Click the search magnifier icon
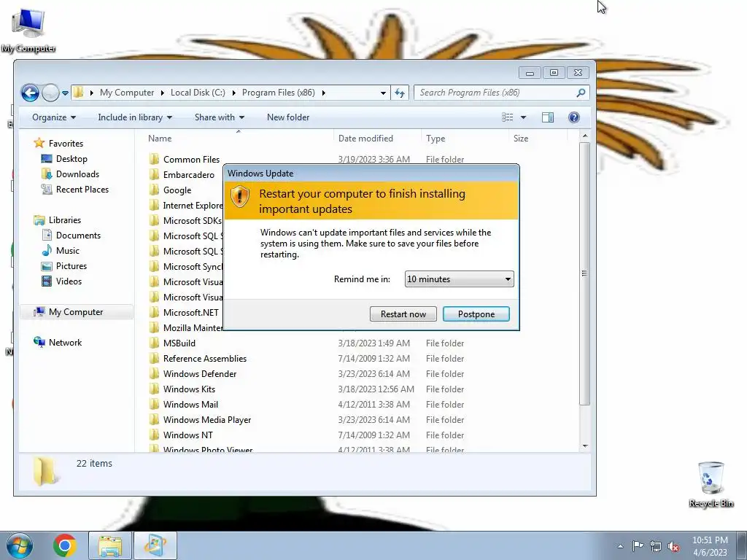The height and width of the screenshot is (560, 747). [581, 93]
